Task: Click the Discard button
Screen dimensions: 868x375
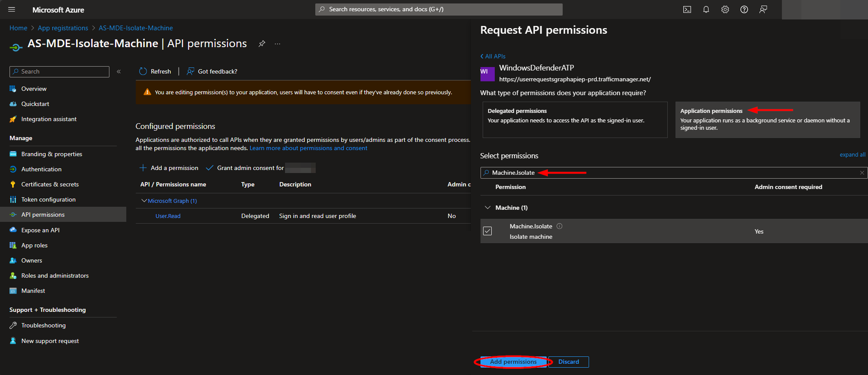Action: point(568,362)
